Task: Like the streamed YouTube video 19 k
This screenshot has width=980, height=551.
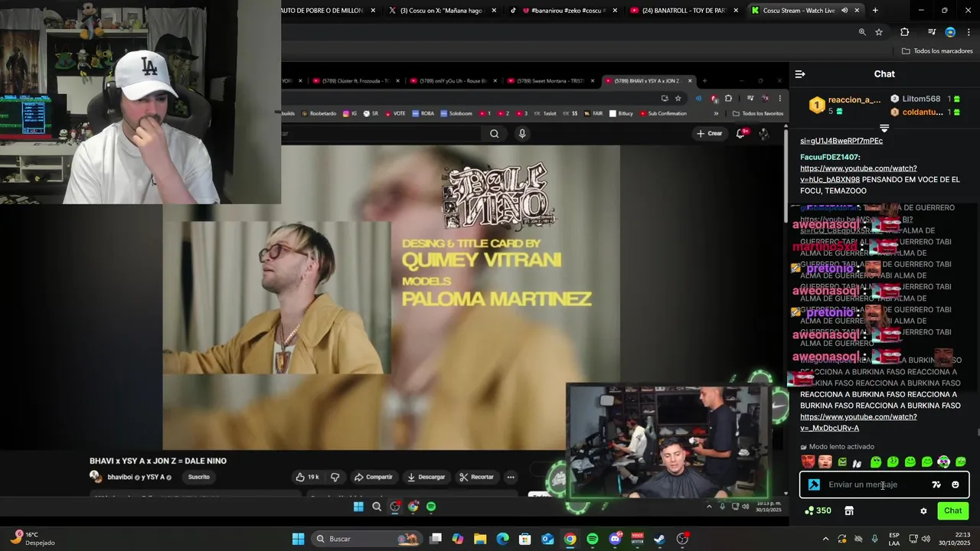Action: [308, 477]
